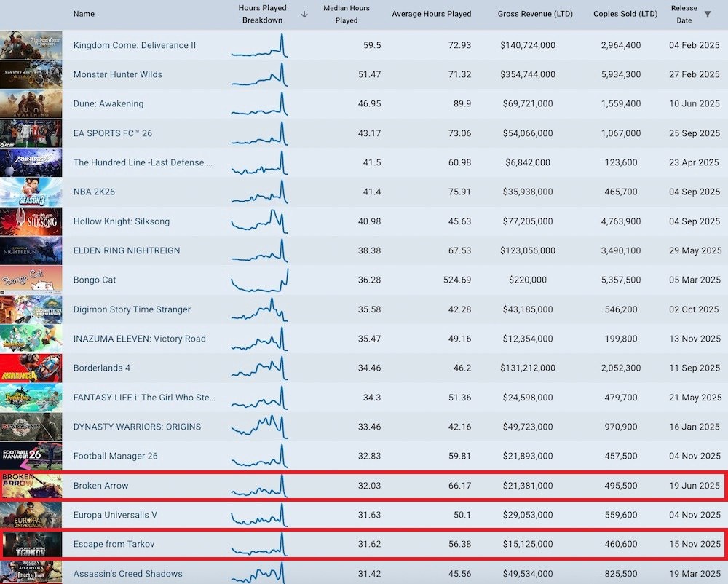This screenshot has height=584, width=728.
Task: Select Kingdom Come median hours 59.5
Action: [372, 45]
